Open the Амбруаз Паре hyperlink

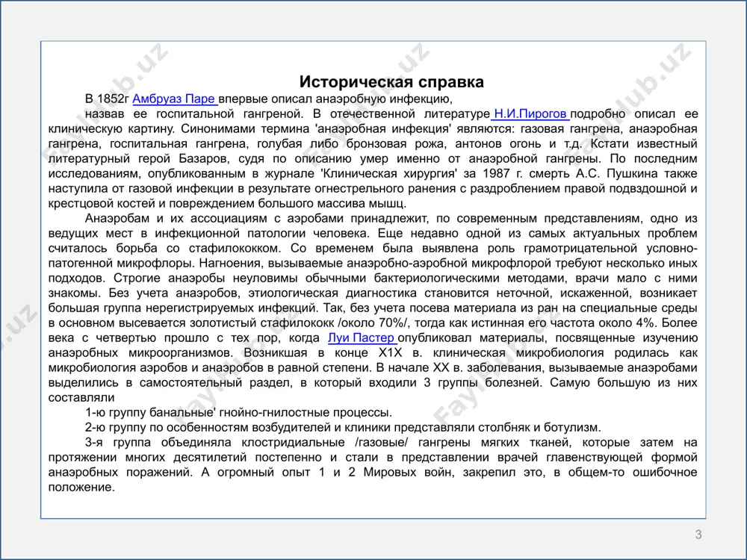click(174, 99)
